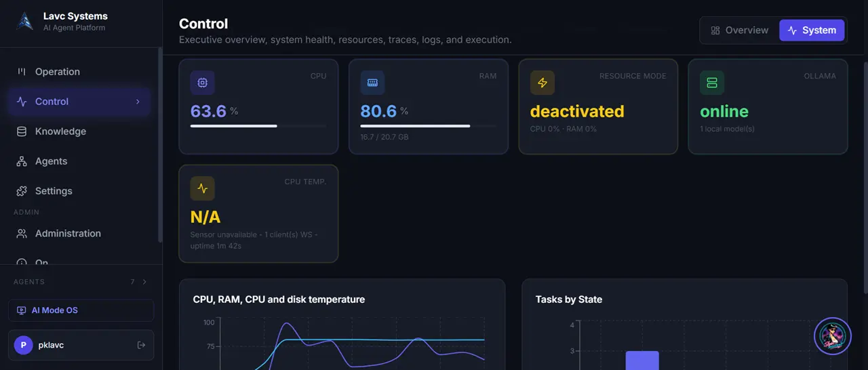
Task: Open the Administration section
Action: [79, 233]
